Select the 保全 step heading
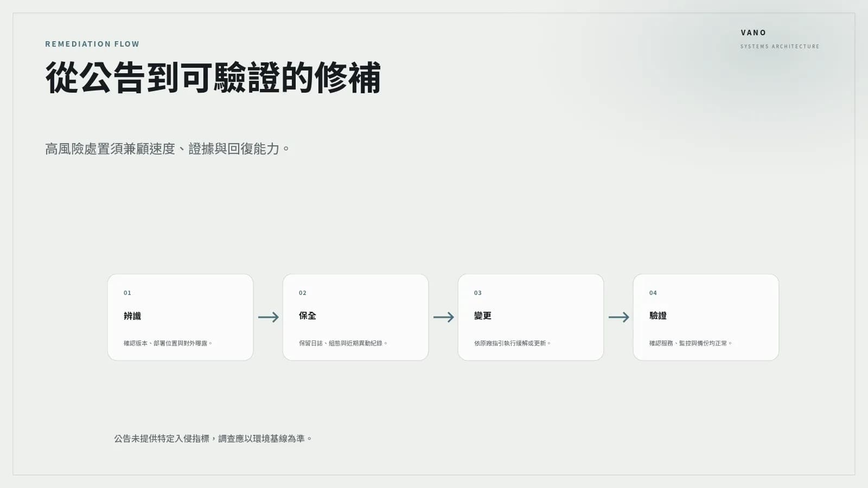The width and height of the screenshot is (868, 488). pyautogui.click(x=308, y=316)
